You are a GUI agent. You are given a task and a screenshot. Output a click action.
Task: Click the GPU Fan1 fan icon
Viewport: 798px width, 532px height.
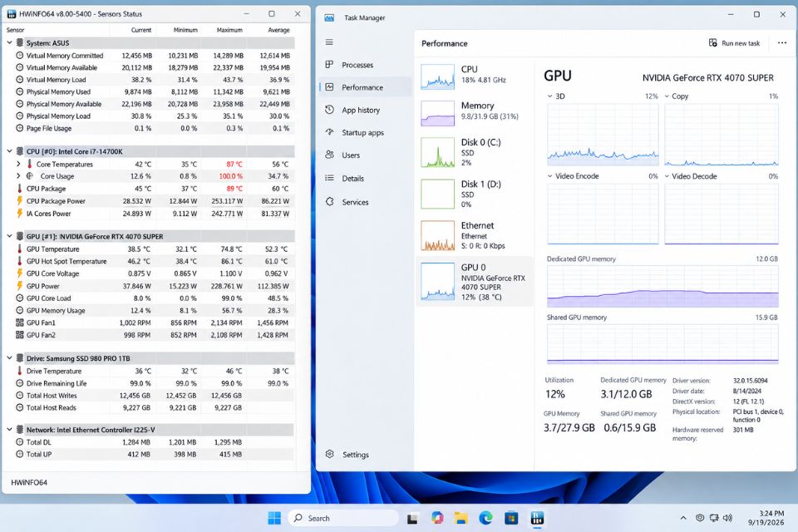19,323
